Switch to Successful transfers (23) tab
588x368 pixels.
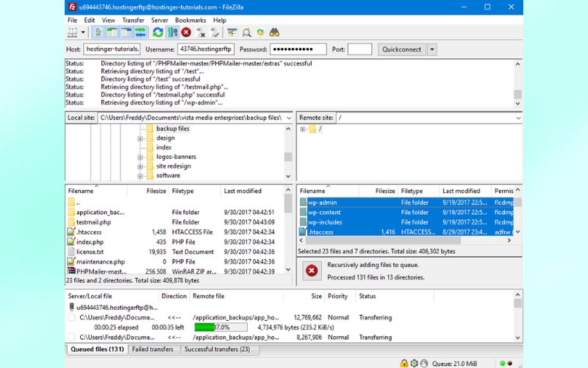[x=217, y=349]
